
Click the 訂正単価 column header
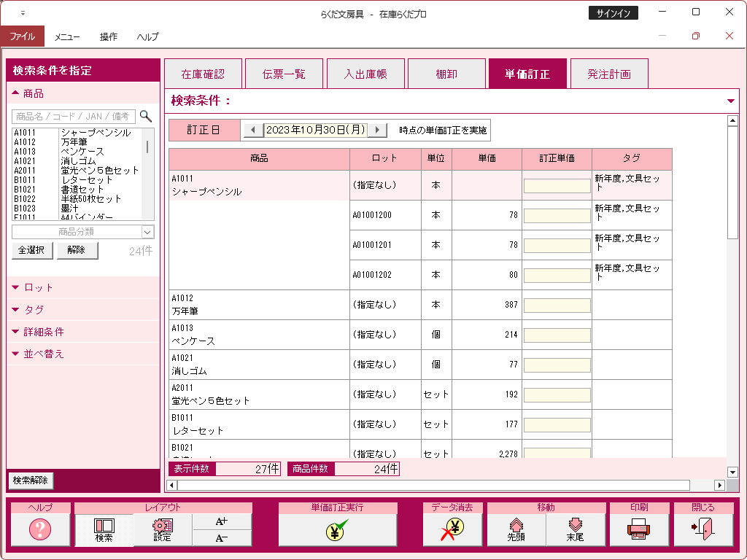point(557,158)
